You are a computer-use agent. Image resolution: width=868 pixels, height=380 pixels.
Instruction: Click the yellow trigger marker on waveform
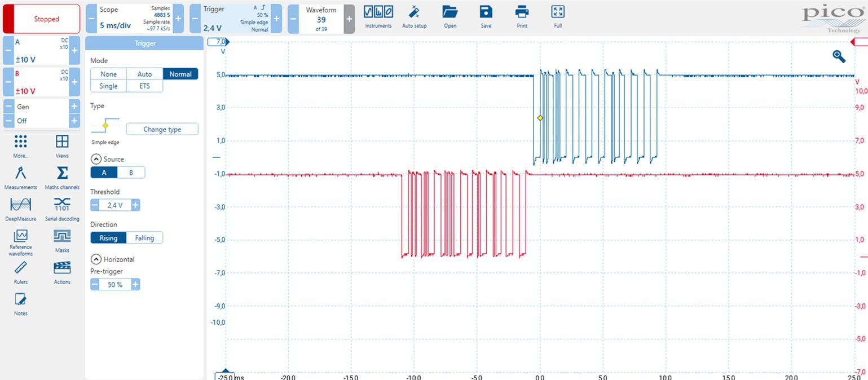point(540,118)
